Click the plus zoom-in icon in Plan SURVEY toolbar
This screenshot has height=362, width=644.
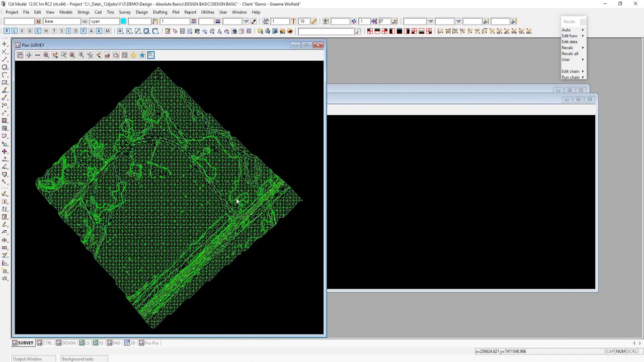pyautogui.click(x=29, y=55)
